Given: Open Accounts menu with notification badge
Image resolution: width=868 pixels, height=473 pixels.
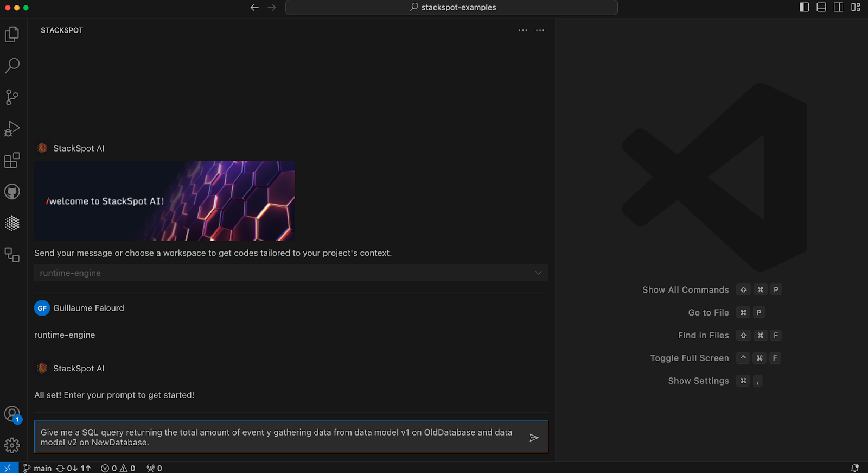Looking at the screenshot, I should (12, 415).
